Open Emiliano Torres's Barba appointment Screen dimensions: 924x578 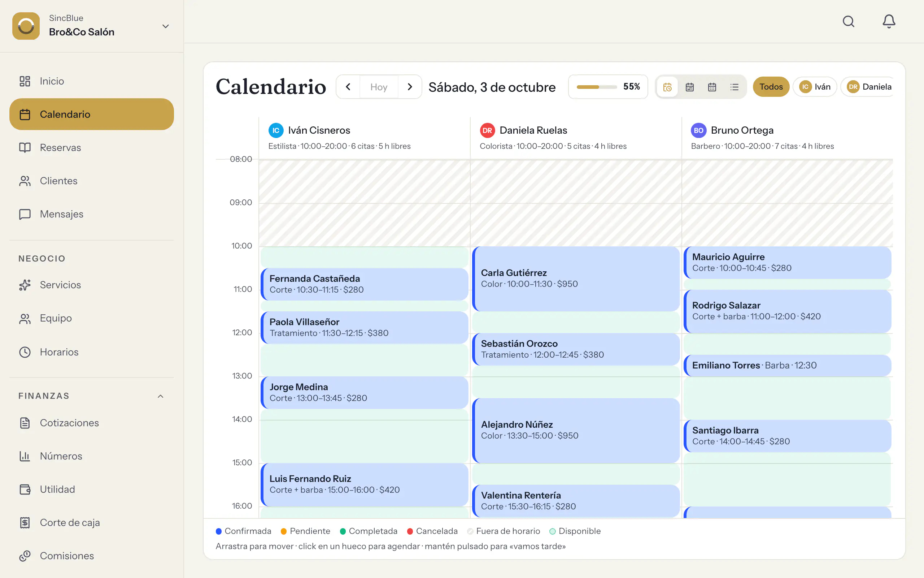787,366
